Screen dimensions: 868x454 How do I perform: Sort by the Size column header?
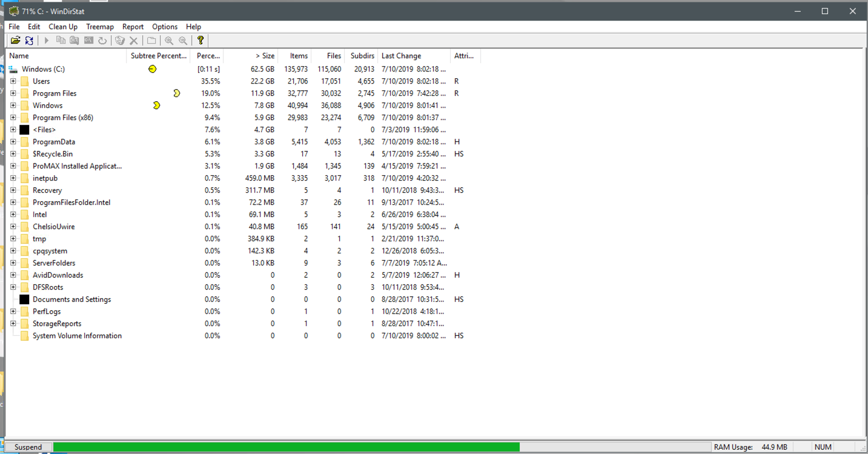251,56
